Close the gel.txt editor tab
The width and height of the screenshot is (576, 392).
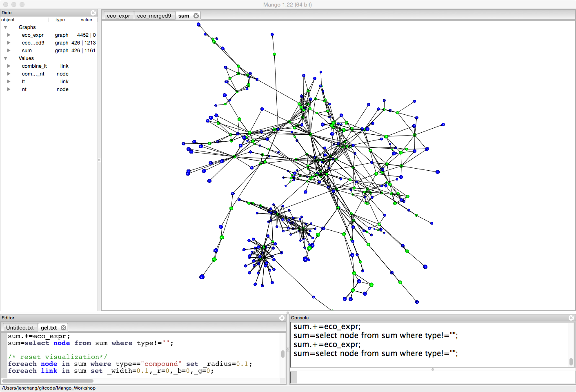click(x=63, y=327)
